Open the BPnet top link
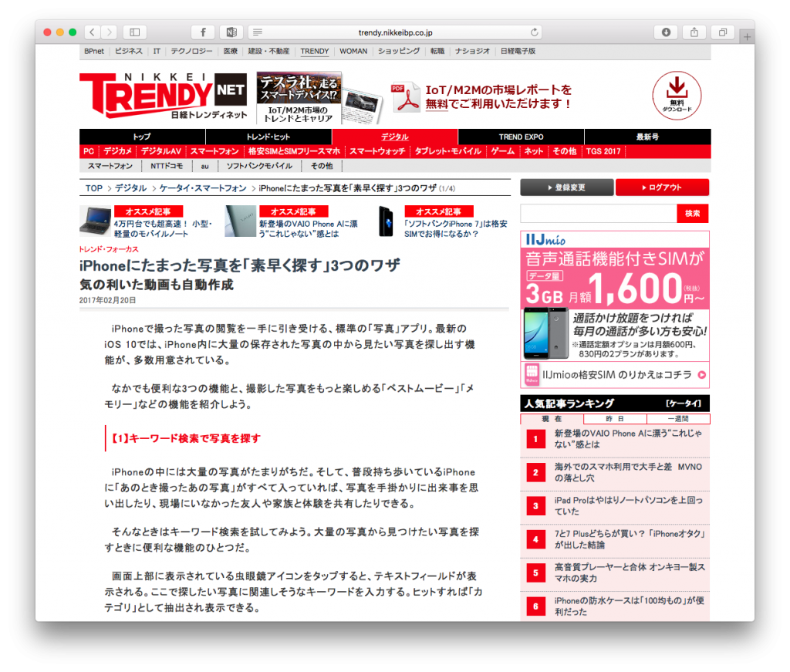The image size is (790, 672). (94, 51)
